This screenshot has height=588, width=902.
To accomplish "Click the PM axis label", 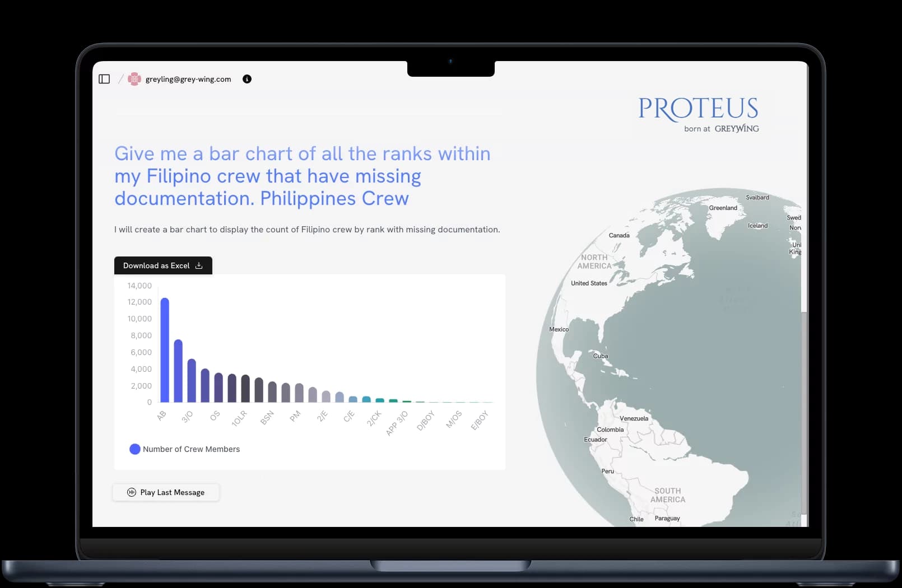I will tap(295, 416).
